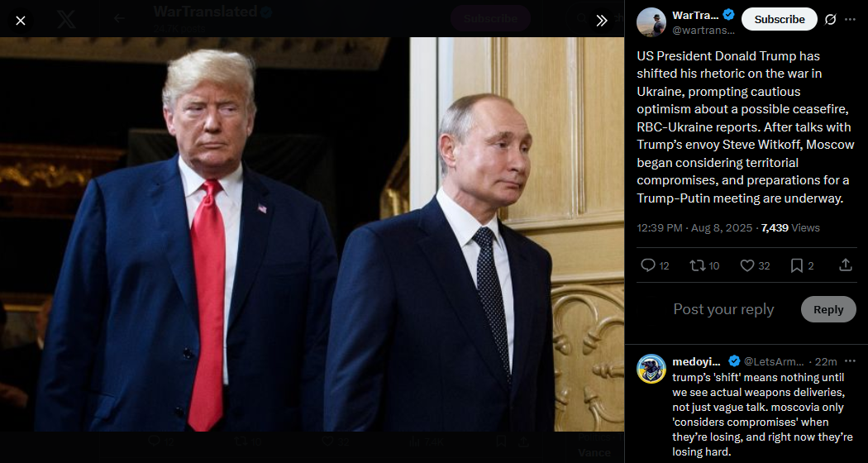Viewport: 868px width, 463px height.
Task: Open more options on medoyi's reply
Action: tap(851, 361)
